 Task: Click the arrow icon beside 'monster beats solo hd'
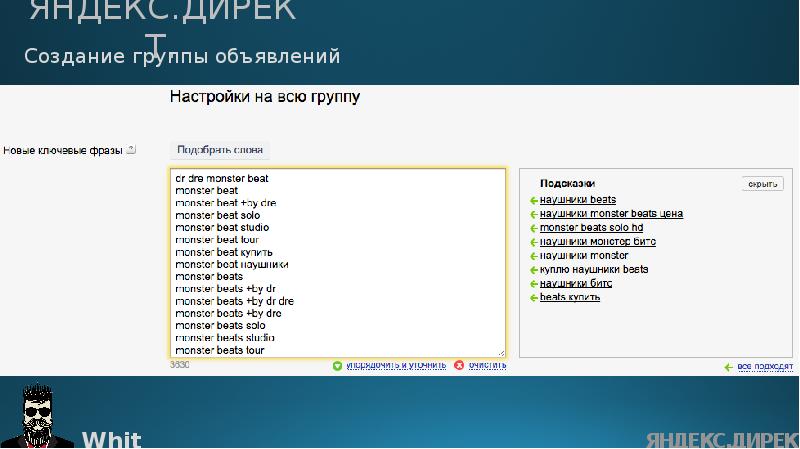coord(533,228)
